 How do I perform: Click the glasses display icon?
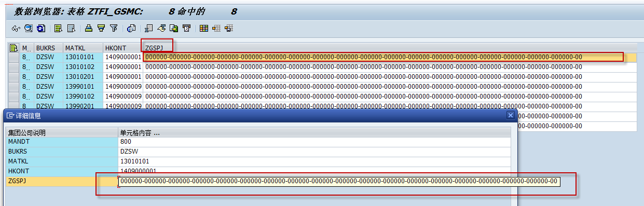[x=16, y=29]
